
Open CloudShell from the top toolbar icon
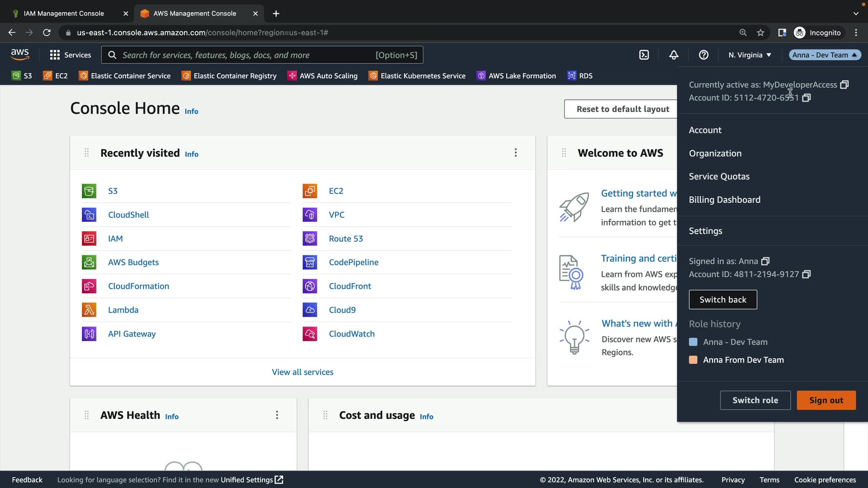pos(644,55)
